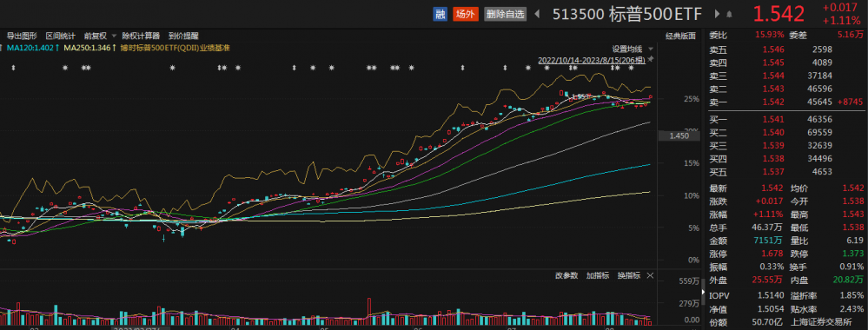Open 区间统计 range statistics

pyautogui.click(x=60, y=36)
